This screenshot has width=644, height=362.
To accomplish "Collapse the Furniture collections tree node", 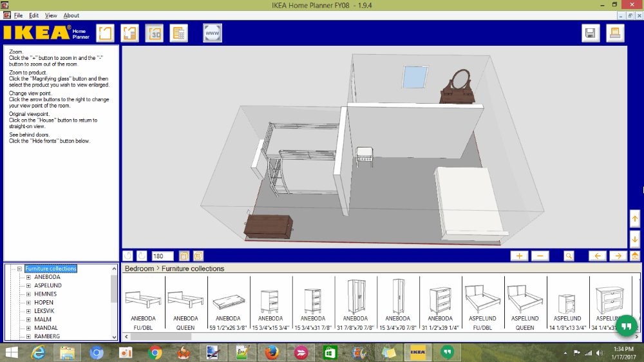I will [x=19, y=269].
